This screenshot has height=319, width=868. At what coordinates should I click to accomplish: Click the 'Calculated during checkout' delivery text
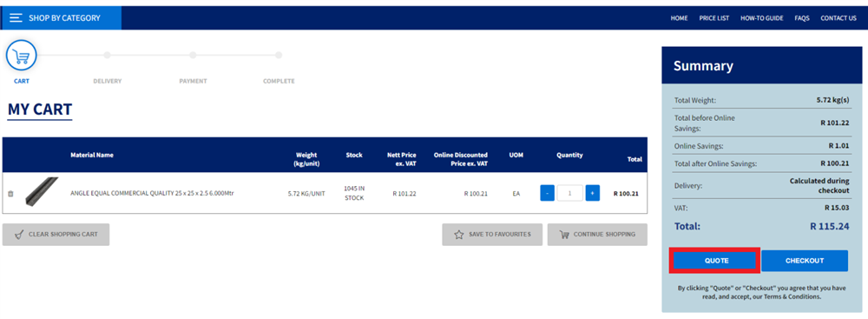(x=820, y=186)
